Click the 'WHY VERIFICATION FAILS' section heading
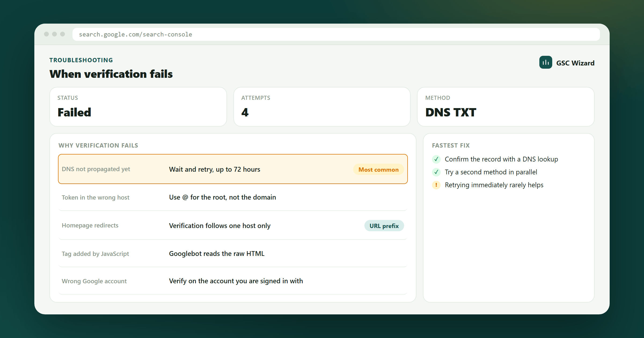This screenshot has width=644, height=338. pos(98,145)
